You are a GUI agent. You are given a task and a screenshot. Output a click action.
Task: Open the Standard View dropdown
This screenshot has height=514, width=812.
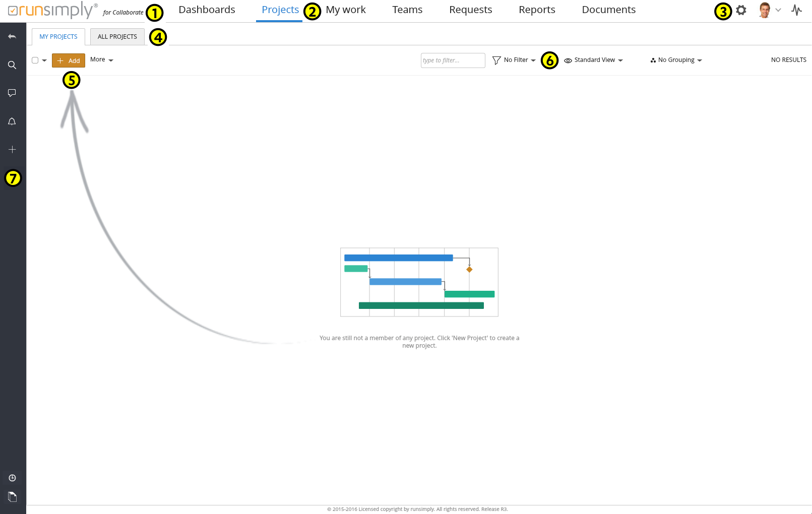[x=594, y=60]
